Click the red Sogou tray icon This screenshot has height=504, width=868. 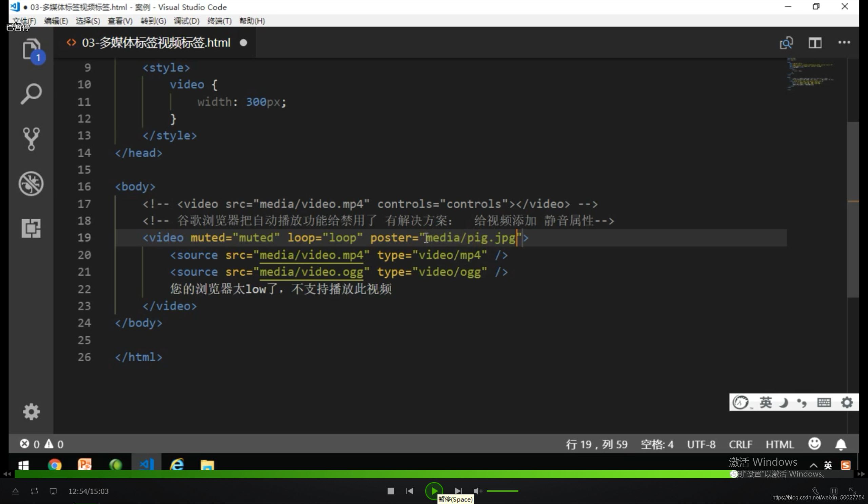coord(846,465)
